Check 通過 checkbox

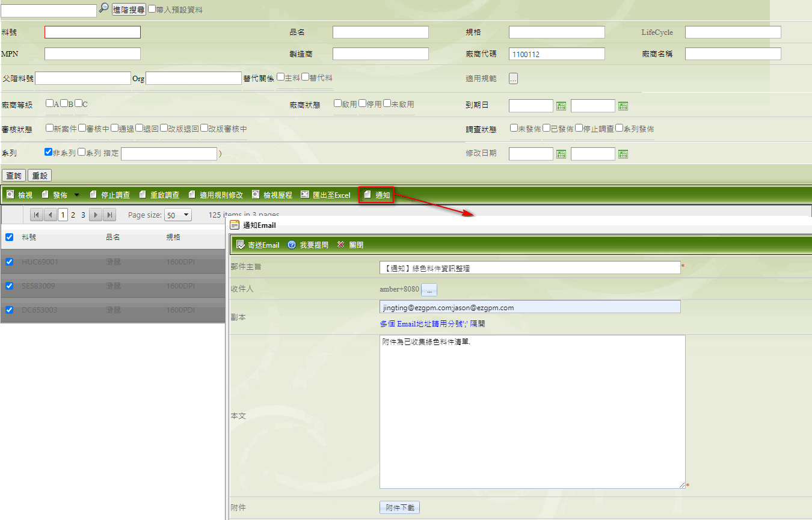114,128
